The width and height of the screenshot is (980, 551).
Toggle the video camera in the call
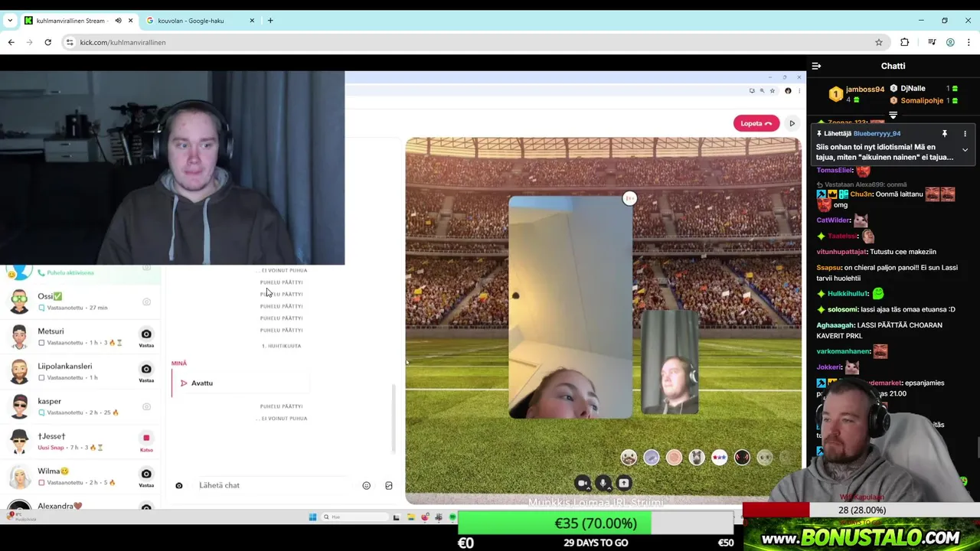[x=582, y=483]
